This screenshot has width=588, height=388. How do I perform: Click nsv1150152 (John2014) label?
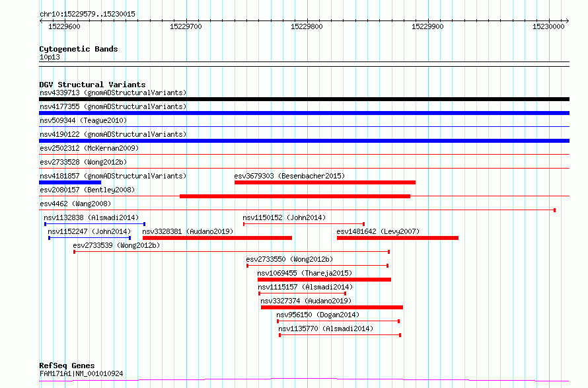pos(284,217)
